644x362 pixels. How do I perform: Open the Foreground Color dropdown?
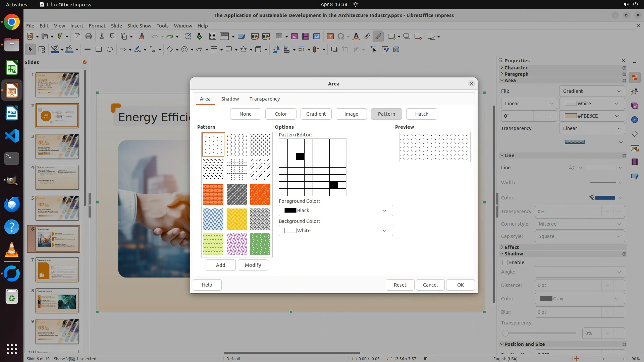(335, 210)
